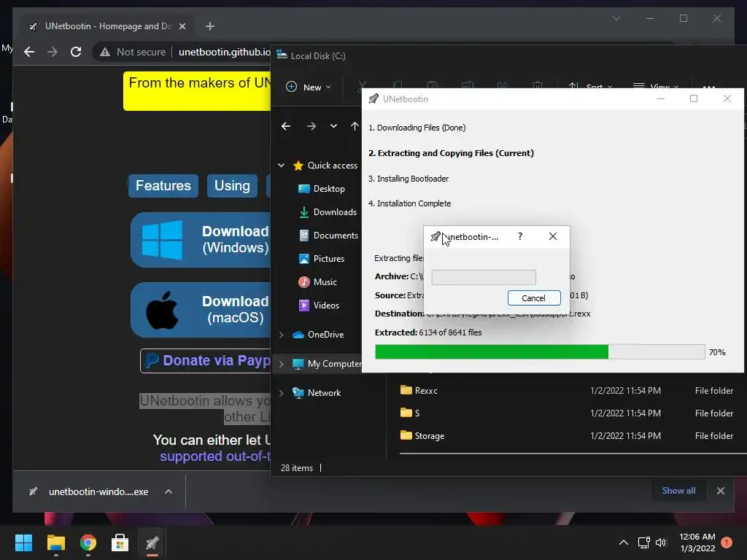Click Show all downloads
The width and height of the screenshot is (747, 560).
coord(678,491)
